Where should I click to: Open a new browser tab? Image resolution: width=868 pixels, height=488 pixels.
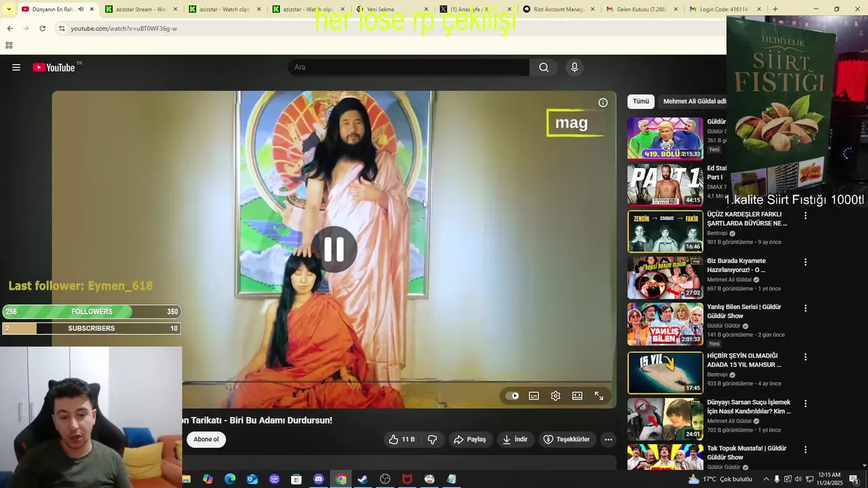[775, 9]
